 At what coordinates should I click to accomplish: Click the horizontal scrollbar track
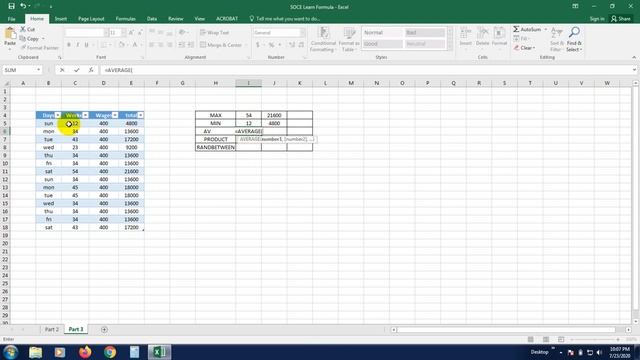[510, 329]
